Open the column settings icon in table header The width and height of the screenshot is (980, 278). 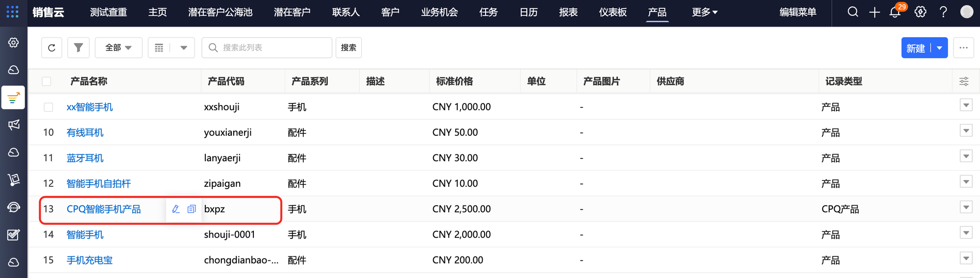coord(964,81)
